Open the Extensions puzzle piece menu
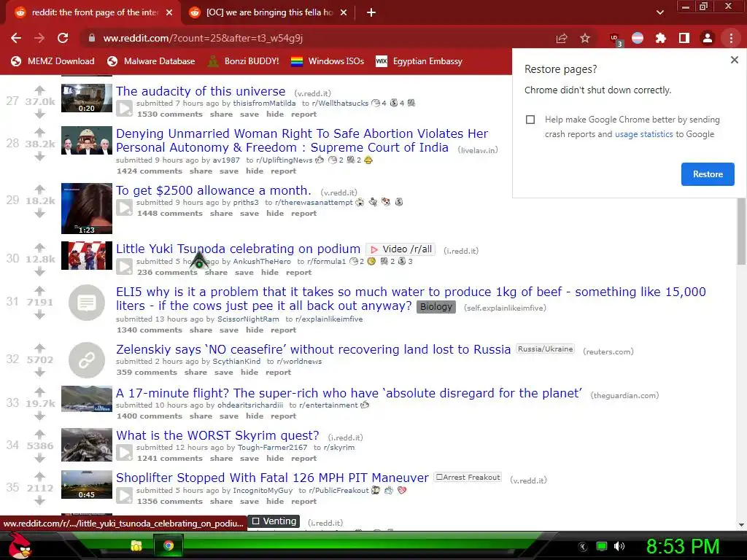The image size is (747, 560). 661,38
